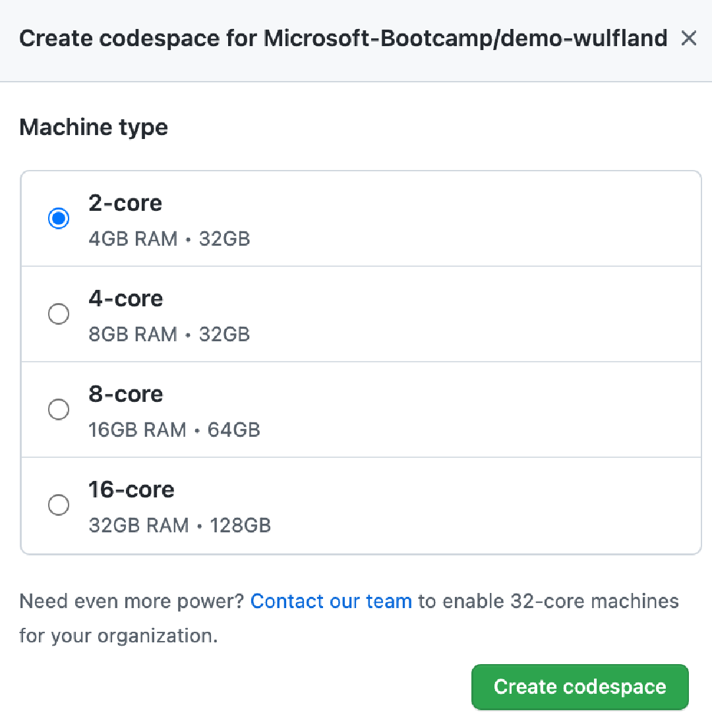Open the Contact our team link
Screen dimensions: 712x728
[x=331, y=602]
